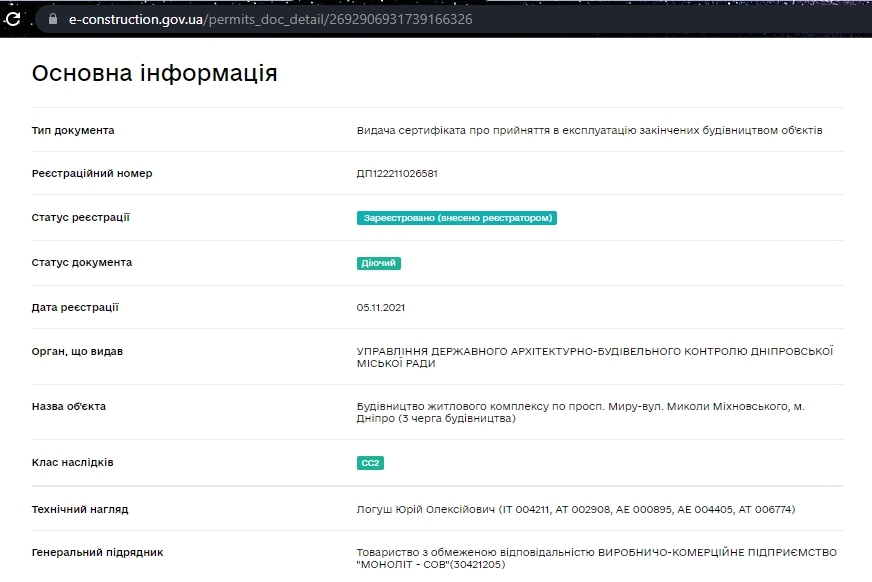Click the 'Назва об'єкта' label

click(68, 406)
